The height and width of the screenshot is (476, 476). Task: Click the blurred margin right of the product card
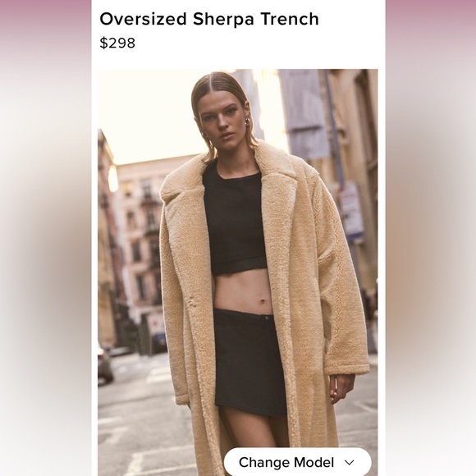click(x=431, y=238)
